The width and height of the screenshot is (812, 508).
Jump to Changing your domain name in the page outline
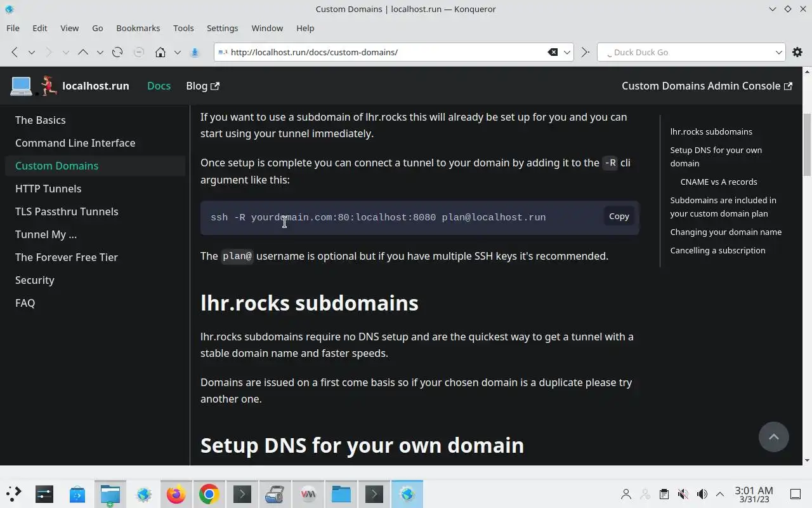[x=726, y=232]
